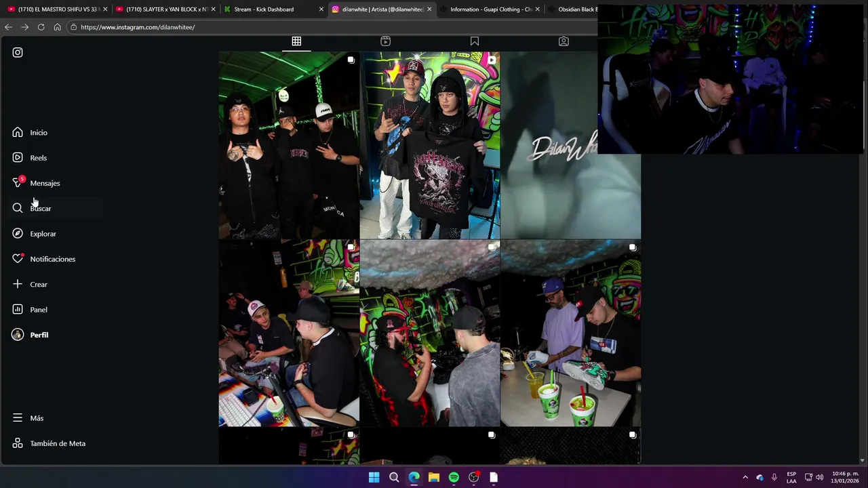Close the EL MAESTRO SHIFU tab
This screenshot has height=488, width=868.
[105, 9]
